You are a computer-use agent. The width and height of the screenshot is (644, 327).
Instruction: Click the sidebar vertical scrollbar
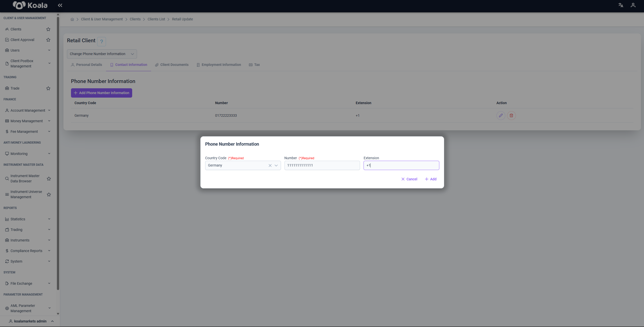58,153
